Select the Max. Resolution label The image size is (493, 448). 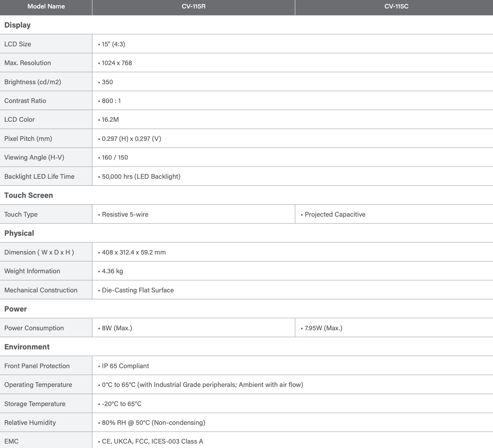28,63
